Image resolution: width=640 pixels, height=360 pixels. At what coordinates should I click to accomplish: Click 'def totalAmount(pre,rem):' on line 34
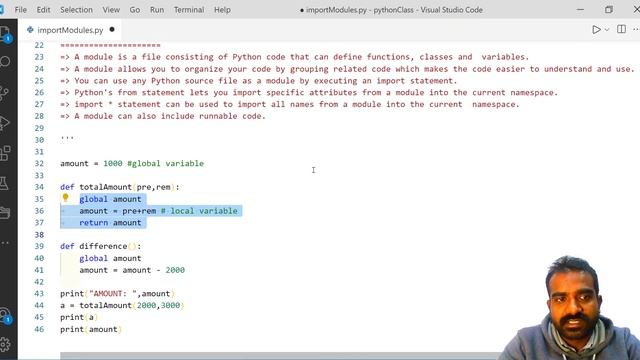120,187
